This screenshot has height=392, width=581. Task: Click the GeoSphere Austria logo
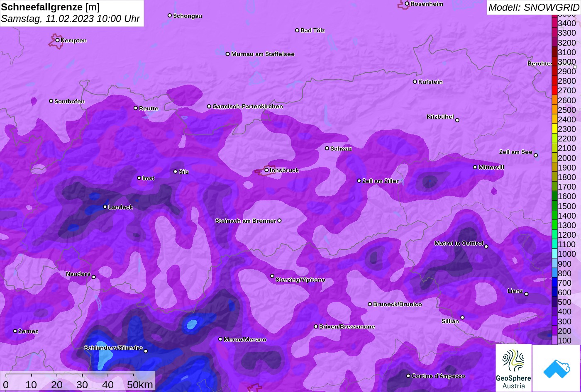[513, 368]
